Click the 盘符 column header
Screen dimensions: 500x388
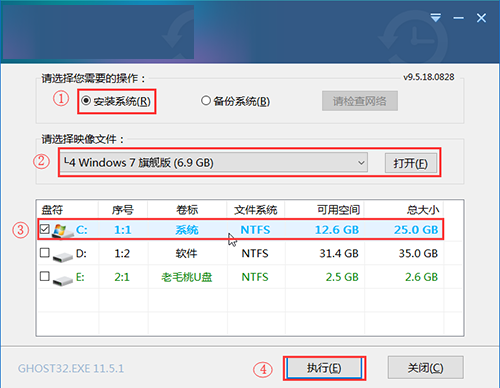click(52, 210)
